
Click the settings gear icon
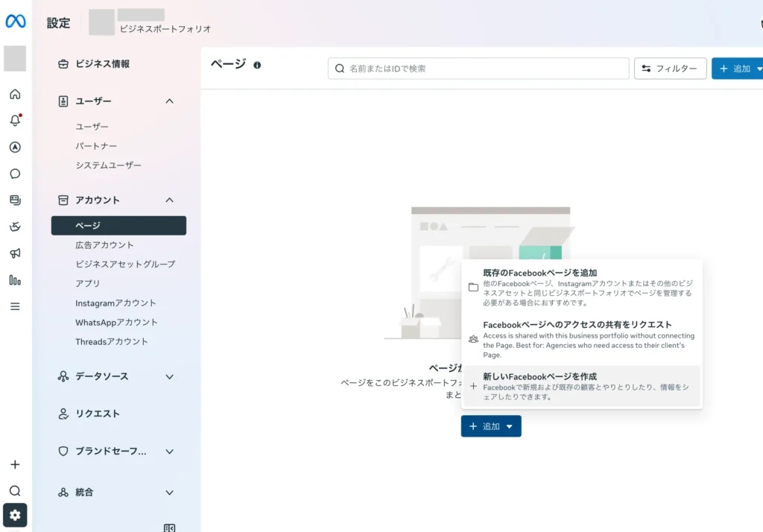[15, 515]
